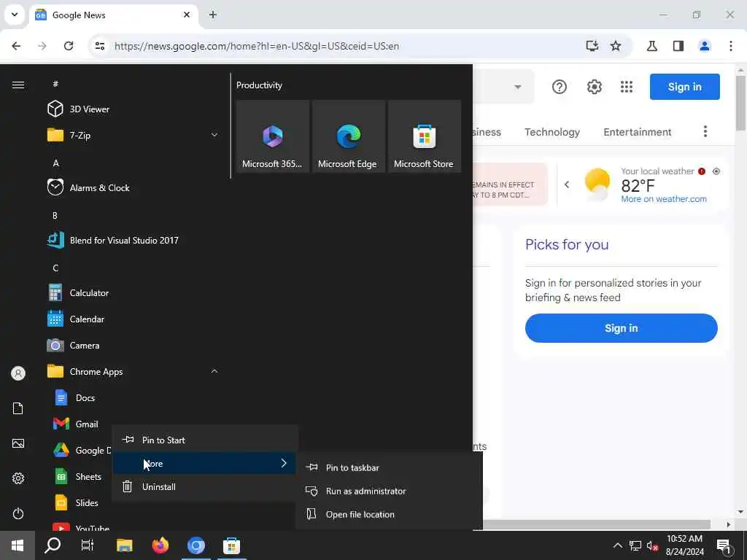This screenshot has width=747, height=560.
Task: Open Chrome three-dot menu
Action: (731, 46)
